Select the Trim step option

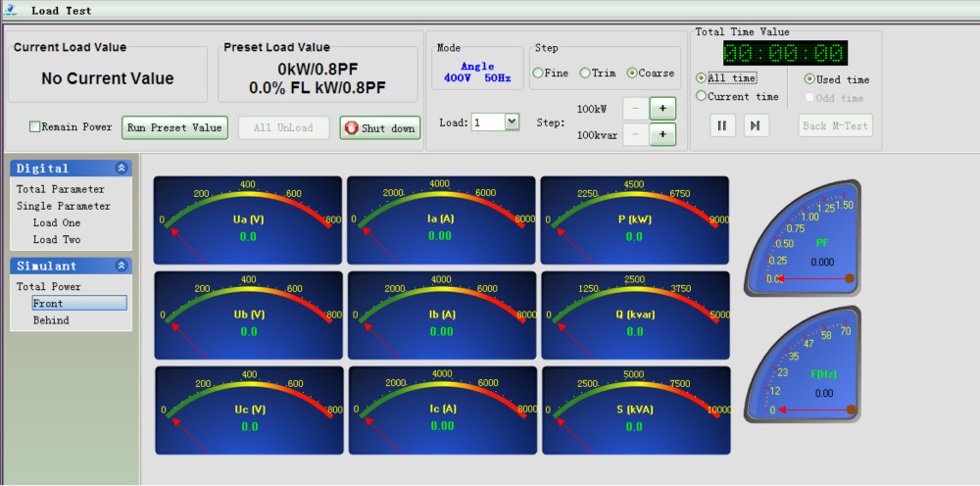tap(585, 73)
